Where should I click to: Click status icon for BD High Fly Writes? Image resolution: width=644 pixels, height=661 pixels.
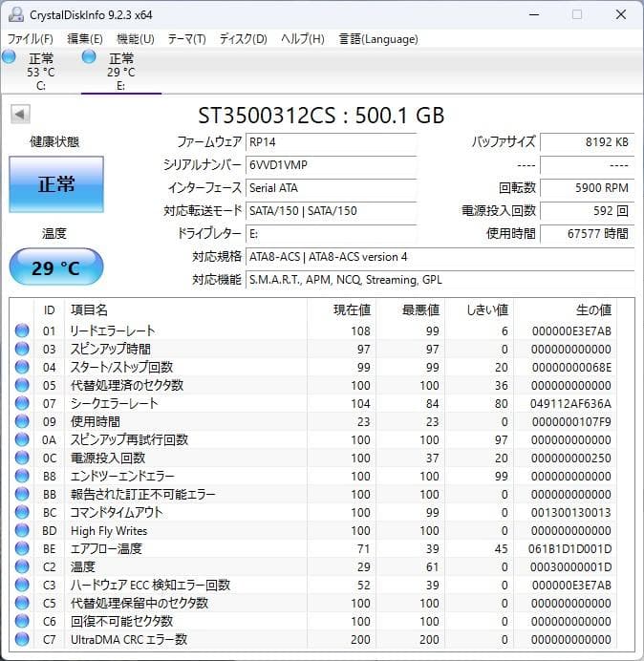(x=22, y=530)
